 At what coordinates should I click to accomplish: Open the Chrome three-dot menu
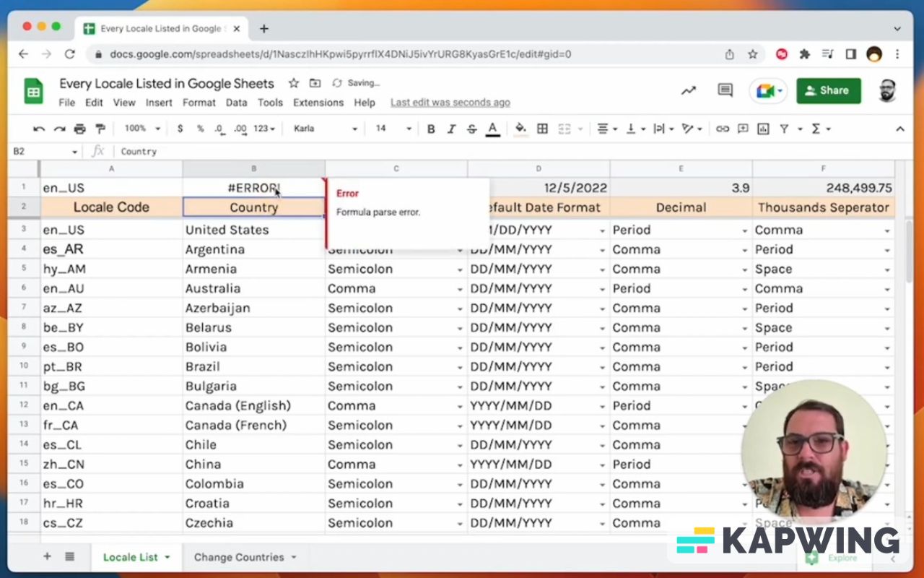(x=897, y=54)
